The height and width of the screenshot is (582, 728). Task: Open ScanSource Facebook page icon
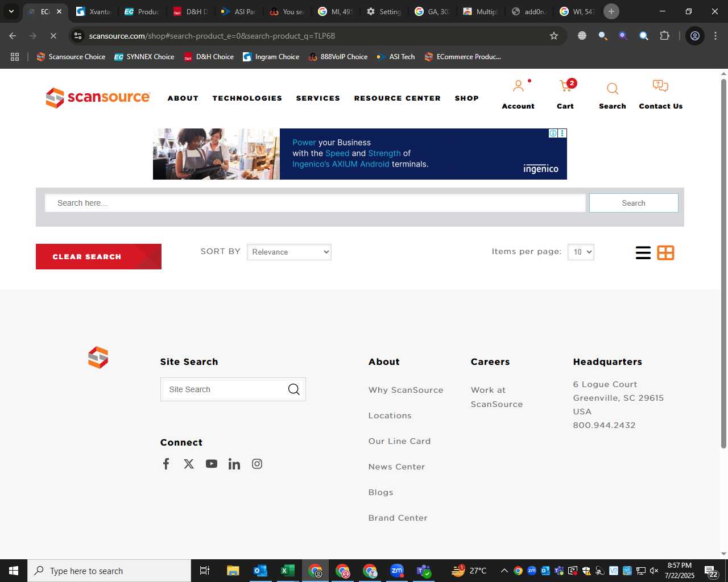[x=166, y=464]
